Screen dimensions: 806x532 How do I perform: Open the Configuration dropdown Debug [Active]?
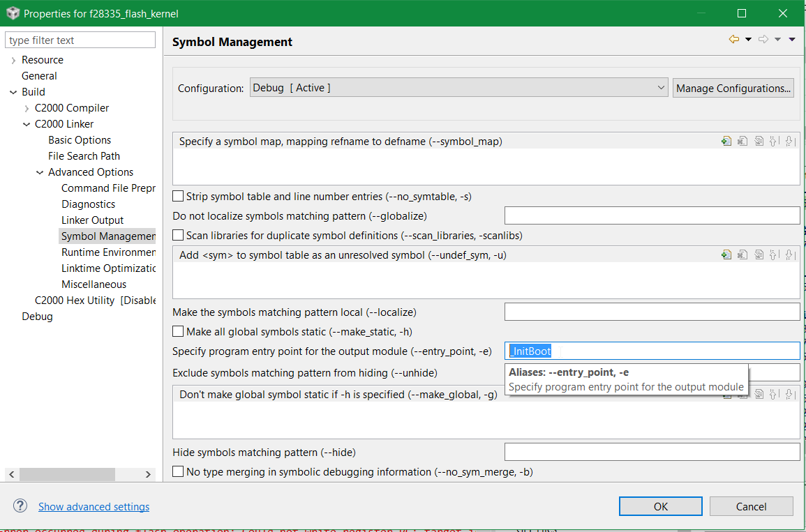458,88
